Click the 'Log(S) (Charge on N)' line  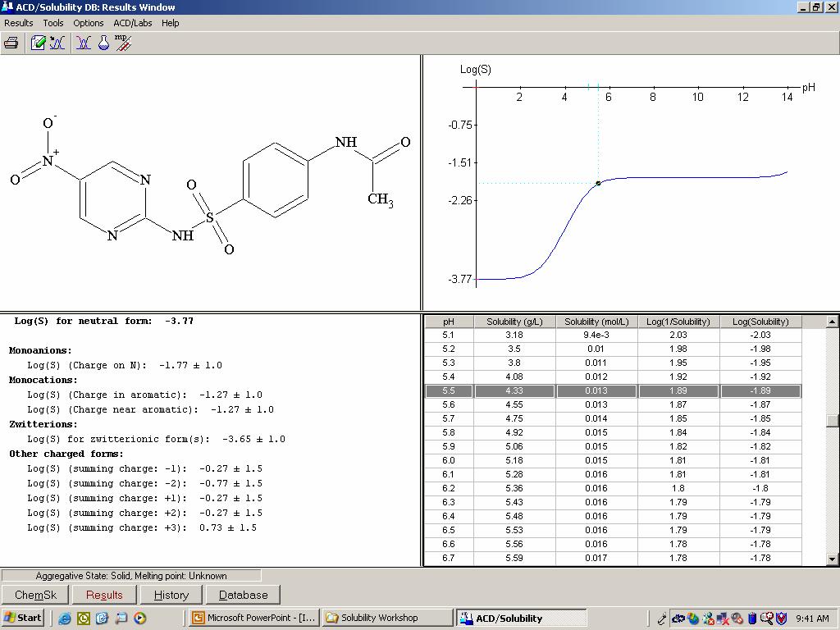[x=125, y=365]
